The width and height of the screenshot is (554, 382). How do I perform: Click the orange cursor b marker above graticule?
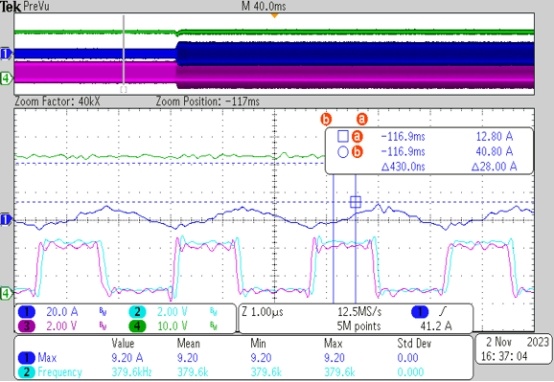point(326,119)
